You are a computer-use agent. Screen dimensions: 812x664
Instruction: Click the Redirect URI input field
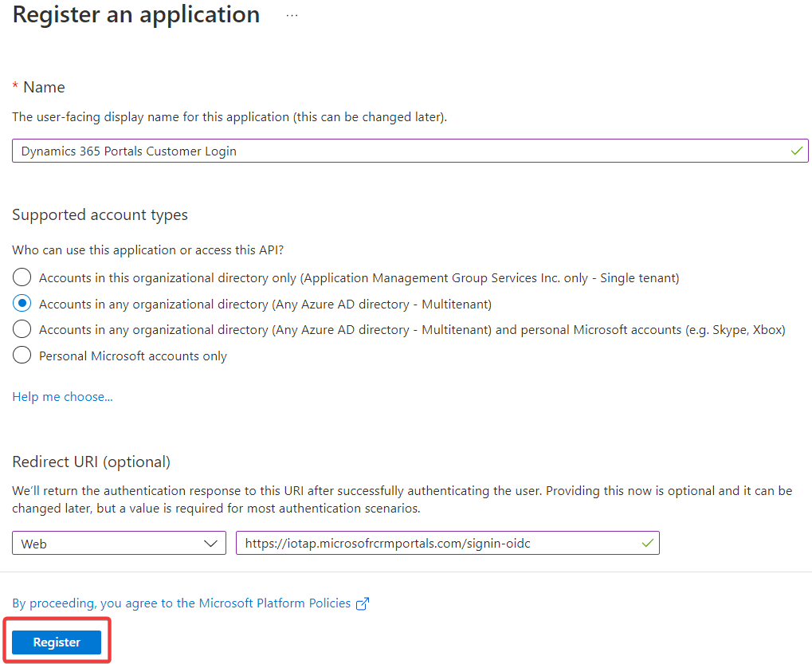coord(447,544)
